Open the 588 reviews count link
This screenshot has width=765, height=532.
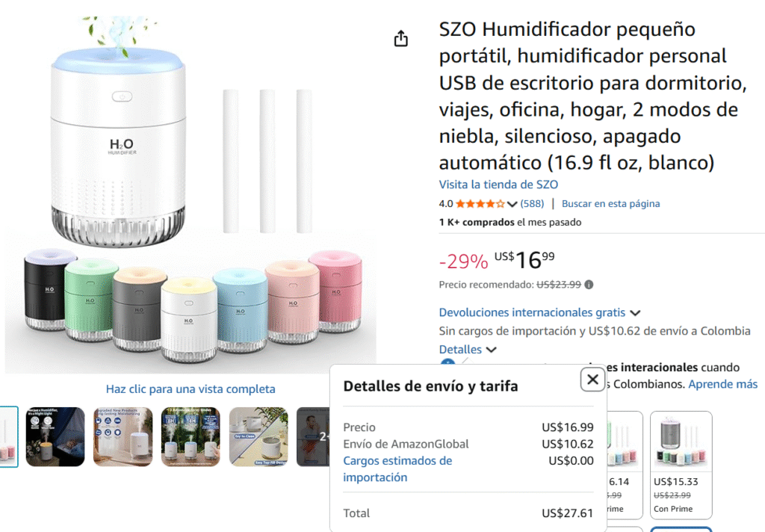532,203
